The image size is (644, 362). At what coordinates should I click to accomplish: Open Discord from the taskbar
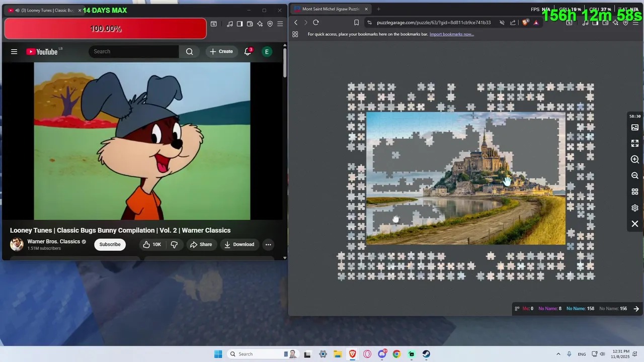[382, 354]
